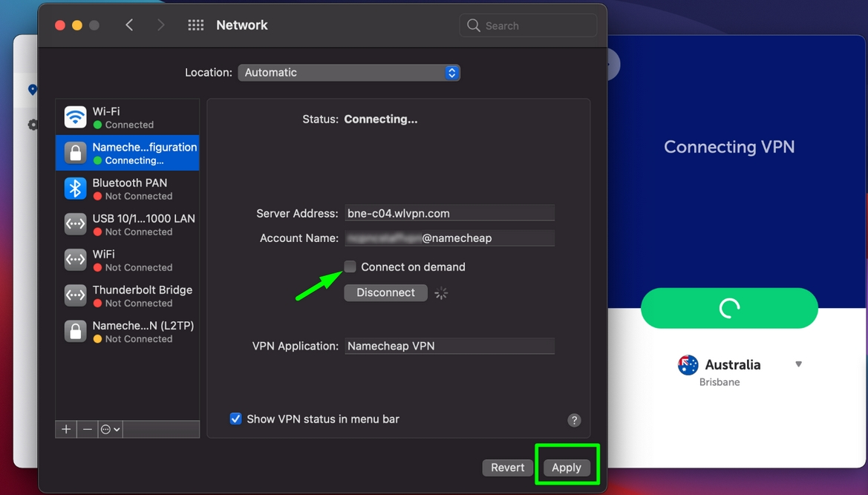
Task: Select the Thunderbolt Bridge service row
Action: pos(127,295)
